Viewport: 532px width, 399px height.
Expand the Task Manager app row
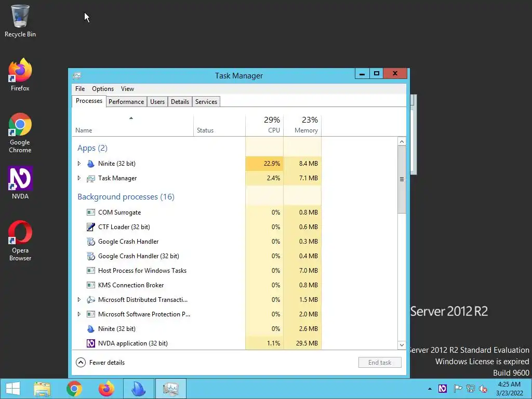tap(79, 178)
